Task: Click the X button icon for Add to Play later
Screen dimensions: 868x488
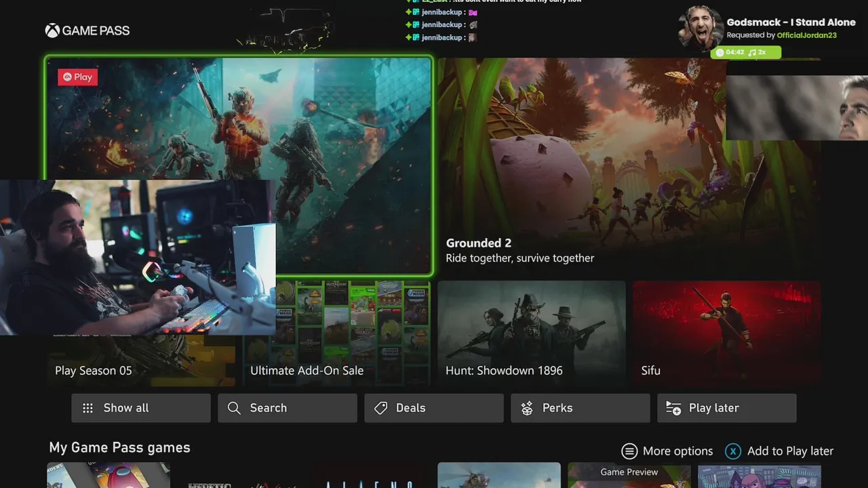Action: coord(733,451)
